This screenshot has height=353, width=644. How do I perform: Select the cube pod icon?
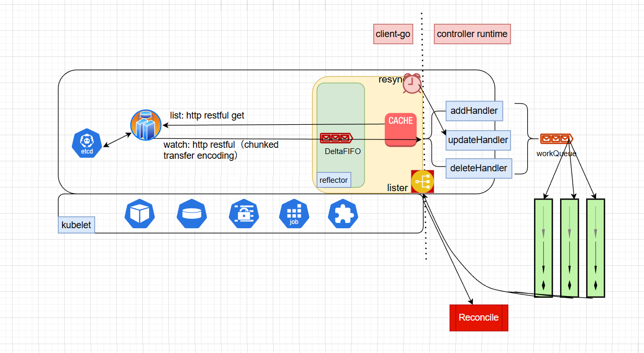tap(140, 214)
